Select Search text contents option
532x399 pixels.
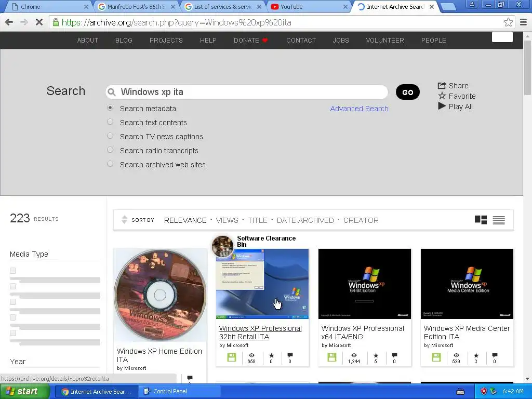pos(110,122)
